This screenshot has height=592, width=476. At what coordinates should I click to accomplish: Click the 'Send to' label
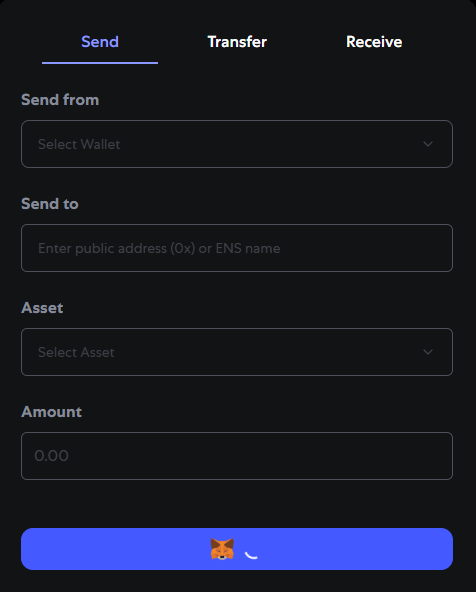pyautogui.click(x=50, y=204)
